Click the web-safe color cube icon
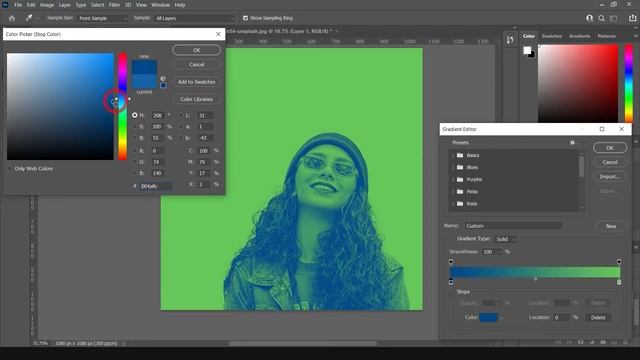 [163, 78]
